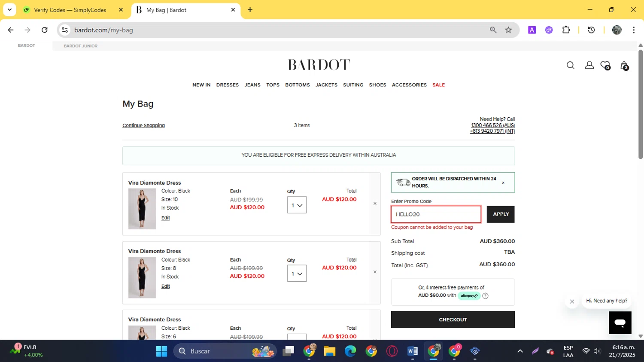Open the Chrome extensions puzzle icon
644x362 pixels.
(566, 30)
